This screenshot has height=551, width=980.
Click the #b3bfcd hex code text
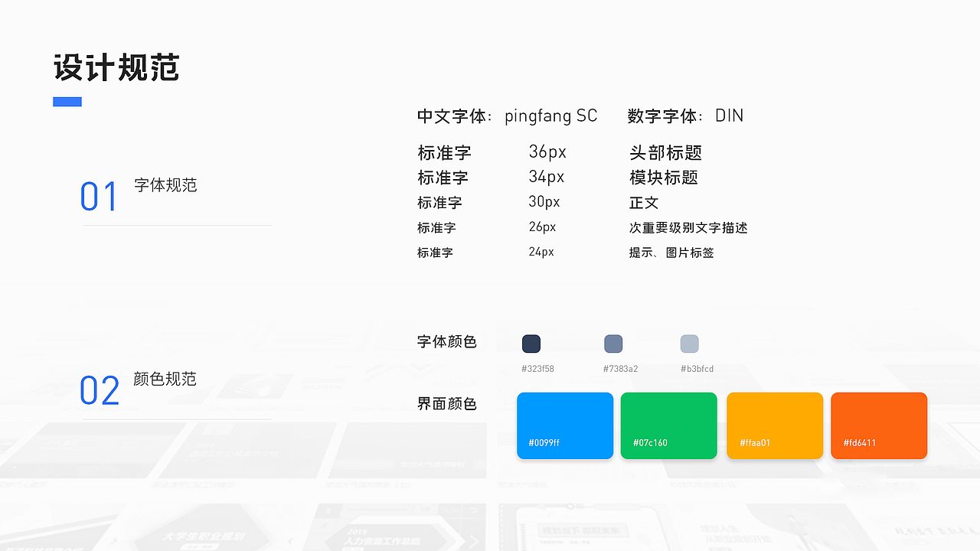click(697, 369)
